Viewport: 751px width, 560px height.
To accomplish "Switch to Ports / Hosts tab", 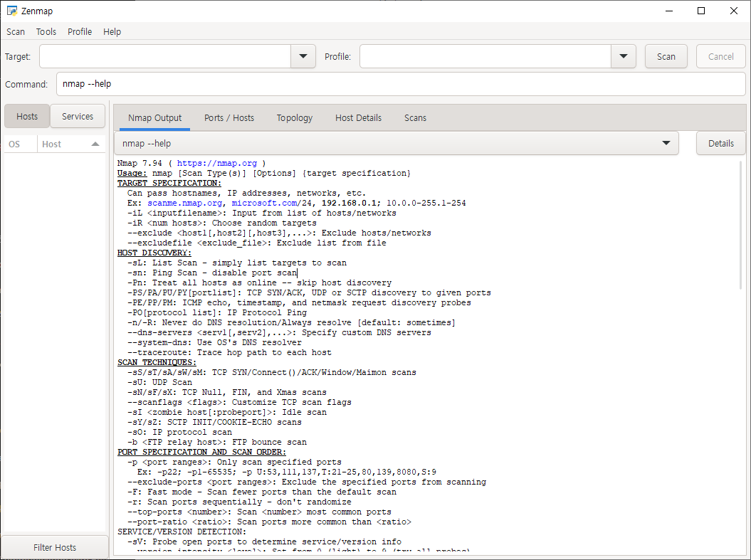I will click(x=229, y=117).
